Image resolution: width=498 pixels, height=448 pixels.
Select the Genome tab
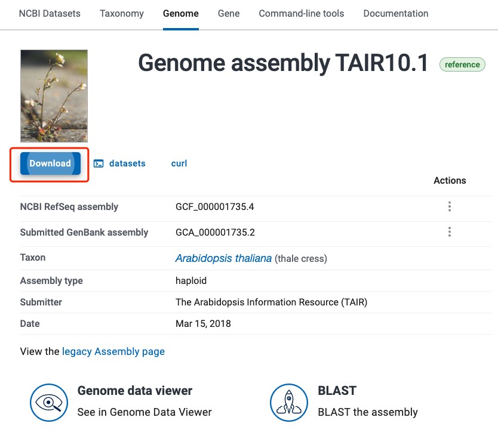tap(181, 13)
